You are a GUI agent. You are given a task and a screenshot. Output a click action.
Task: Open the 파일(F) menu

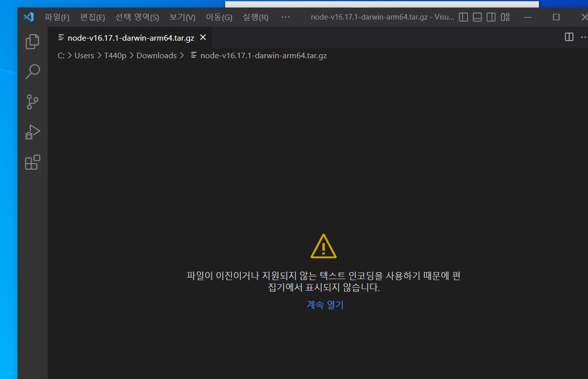57,17
